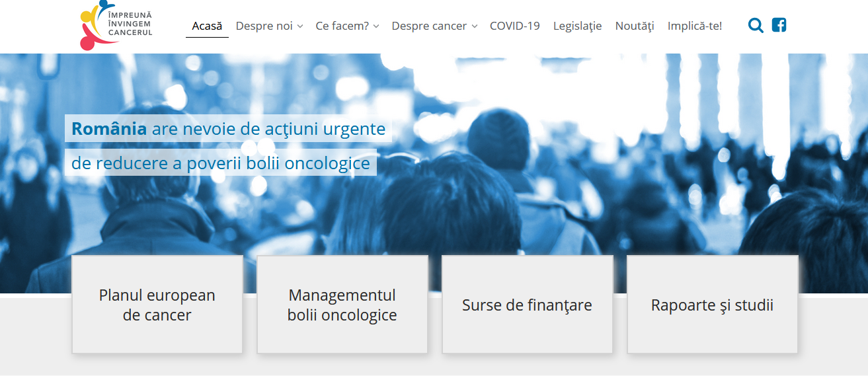Click the Despre cancer menu label

[429, 26]
